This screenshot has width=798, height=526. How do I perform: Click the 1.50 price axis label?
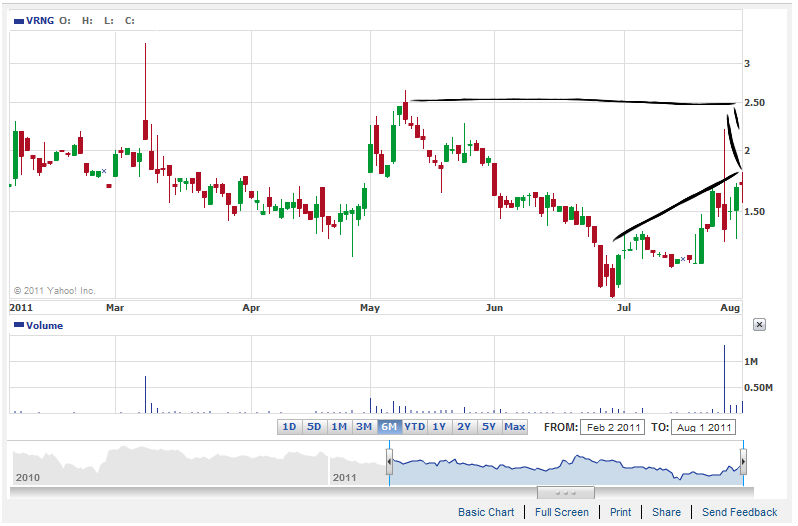[754, 212]
